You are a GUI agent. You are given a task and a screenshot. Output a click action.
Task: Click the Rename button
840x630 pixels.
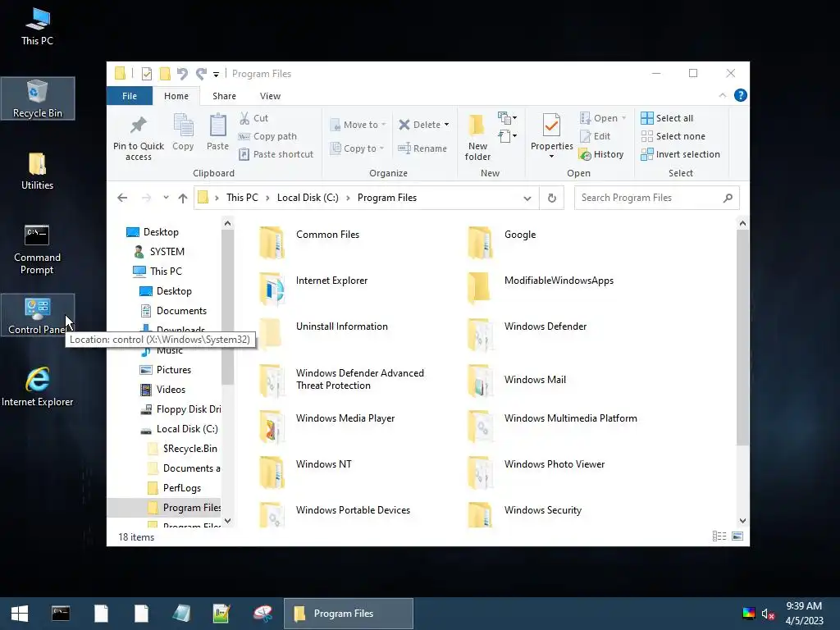[422, 148]
